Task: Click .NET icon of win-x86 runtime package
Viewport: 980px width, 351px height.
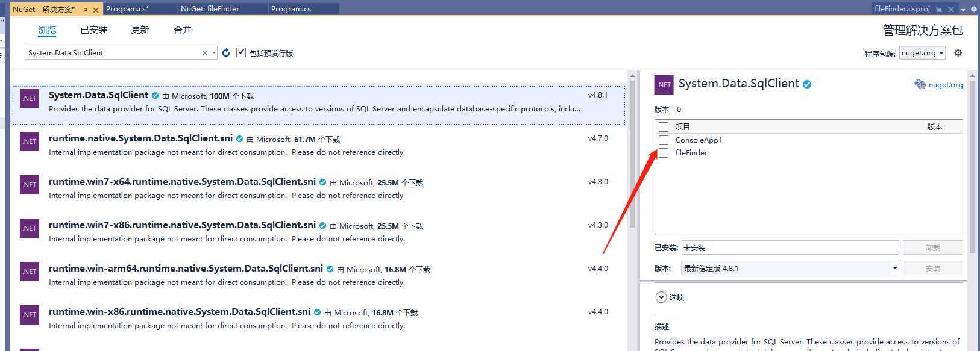Action: [x=30, y=315]
